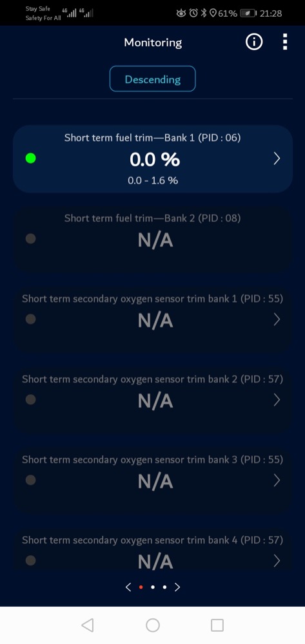The height and width of the screenshot is (644, 305).
Task: Select the third page indicator dot
Action: tap(164, 587)
